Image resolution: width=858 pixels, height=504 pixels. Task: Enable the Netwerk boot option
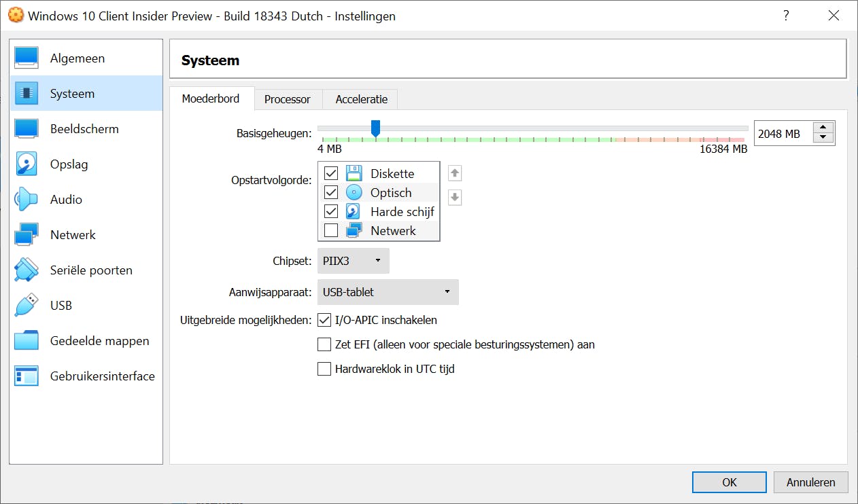pyautogui.click(x=331, y=230)
